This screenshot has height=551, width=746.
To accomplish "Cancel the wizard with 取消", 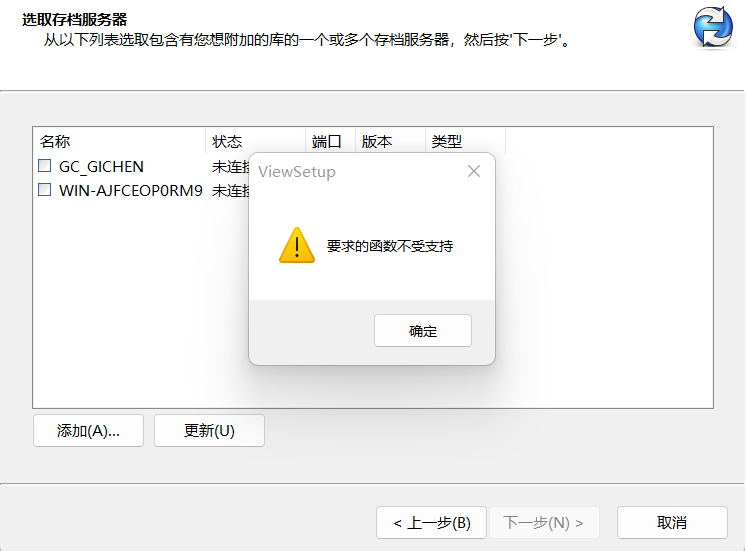I will click(x=672, y=522).
